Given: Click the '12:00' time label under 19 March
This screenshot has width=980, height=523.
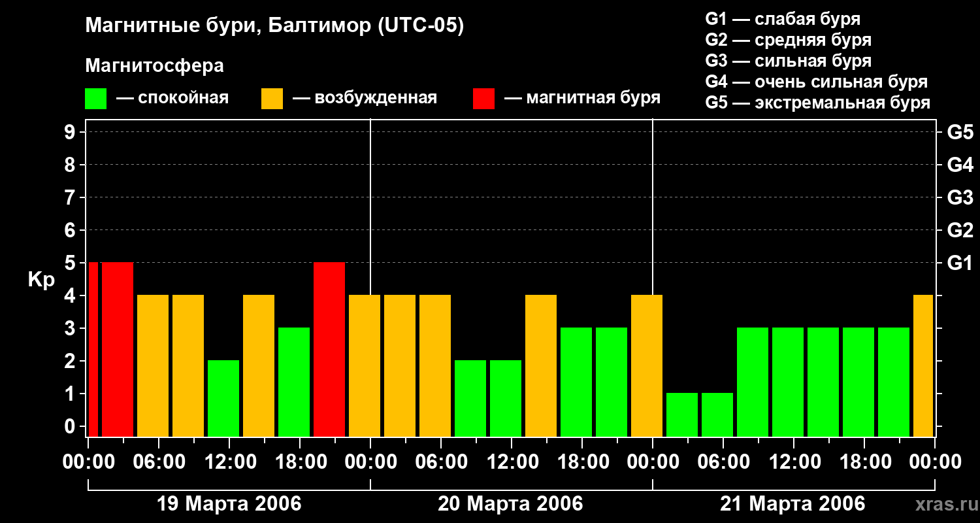Looking at the screenshot, I should pos(229,462).
